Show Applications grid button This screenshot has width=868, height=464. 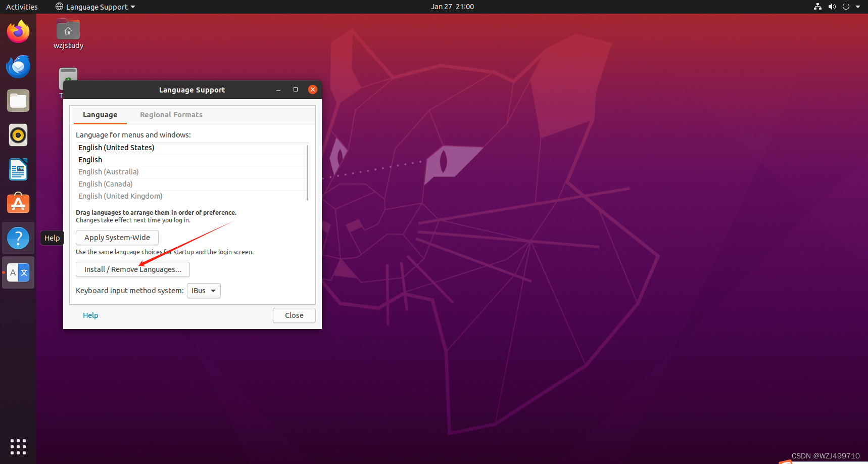(18, 446)
